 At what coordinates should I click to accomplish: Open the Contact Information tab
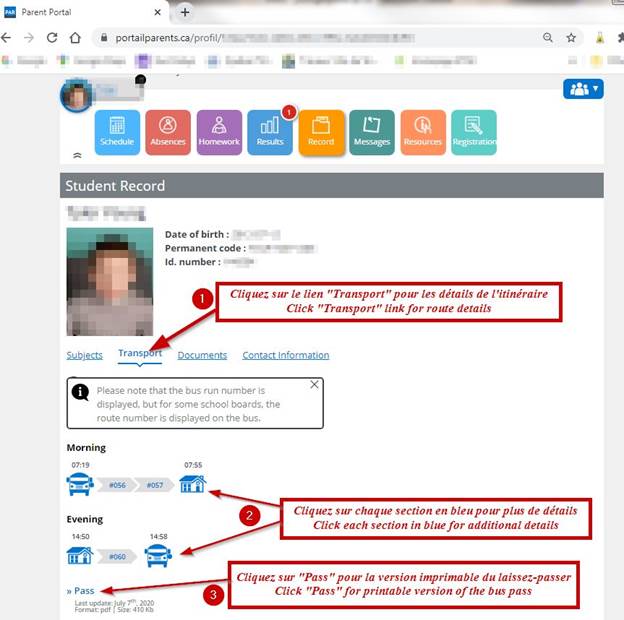pos(286,355)
